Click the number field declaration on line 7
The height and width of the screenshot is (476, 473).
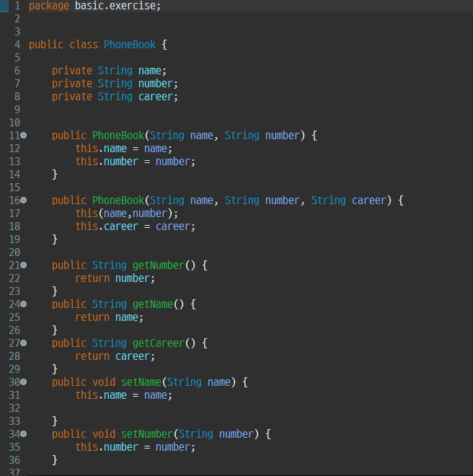tap(156, 84)
